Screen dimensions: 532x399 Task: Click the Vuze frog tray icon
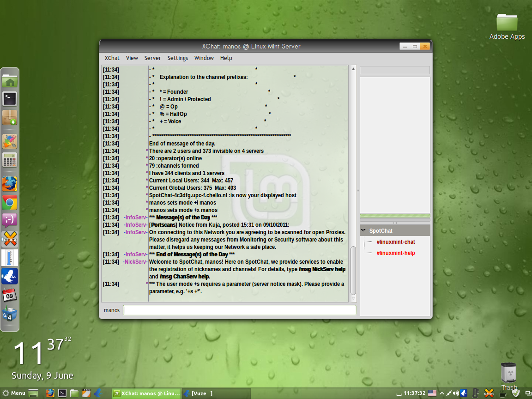(464, 393)
